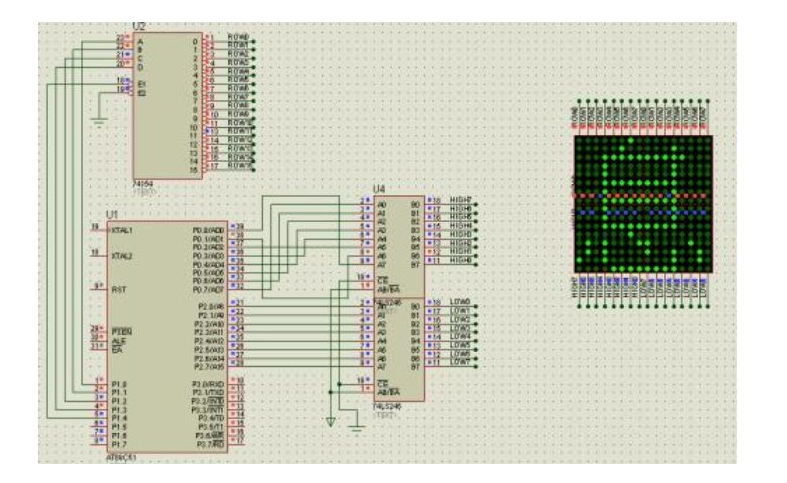Click the HIGH net label on U4 pin 18
Screen dimensions: 787x483
(x=463, y=200)
